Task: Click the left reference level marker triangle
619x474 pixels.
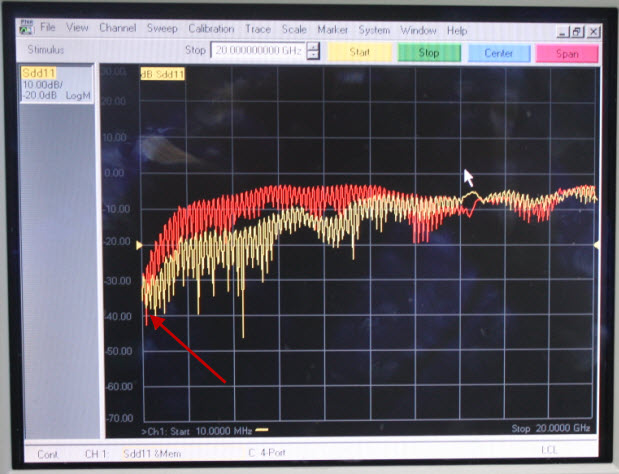Action: coord(139,244)
